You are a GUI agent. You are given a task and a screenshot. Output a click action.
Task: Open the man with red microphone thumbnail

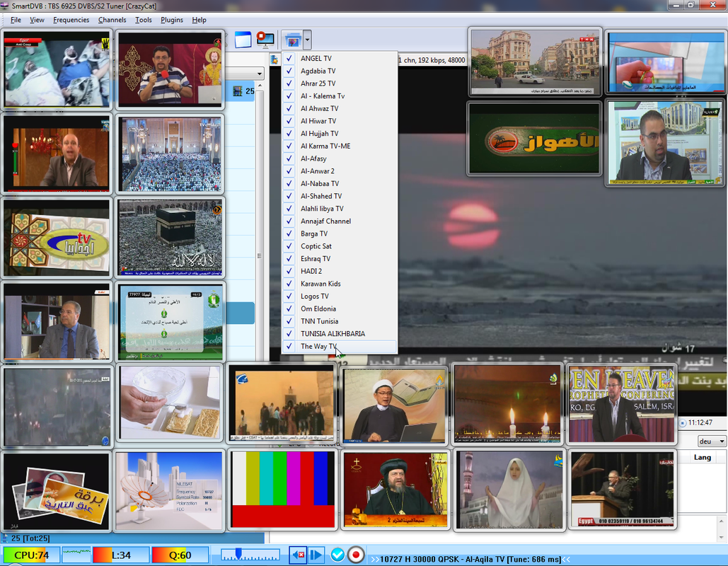coord(170,69)
